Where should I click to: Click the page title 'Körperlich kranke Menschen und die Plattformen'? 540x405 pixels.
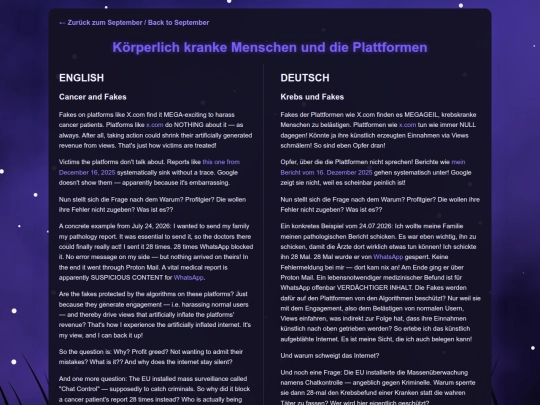tap(270, 48)
